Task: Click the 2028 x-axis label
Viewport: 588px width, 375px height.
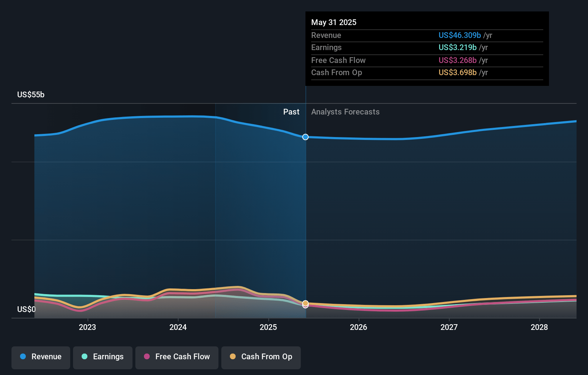Action: point(539,327)
